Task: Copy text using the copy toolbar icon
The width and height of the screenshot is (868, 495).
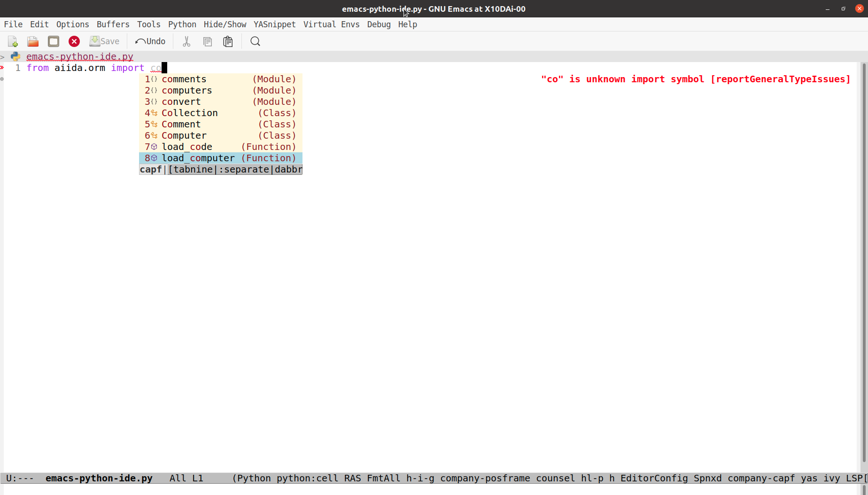Action: (207, 41)
